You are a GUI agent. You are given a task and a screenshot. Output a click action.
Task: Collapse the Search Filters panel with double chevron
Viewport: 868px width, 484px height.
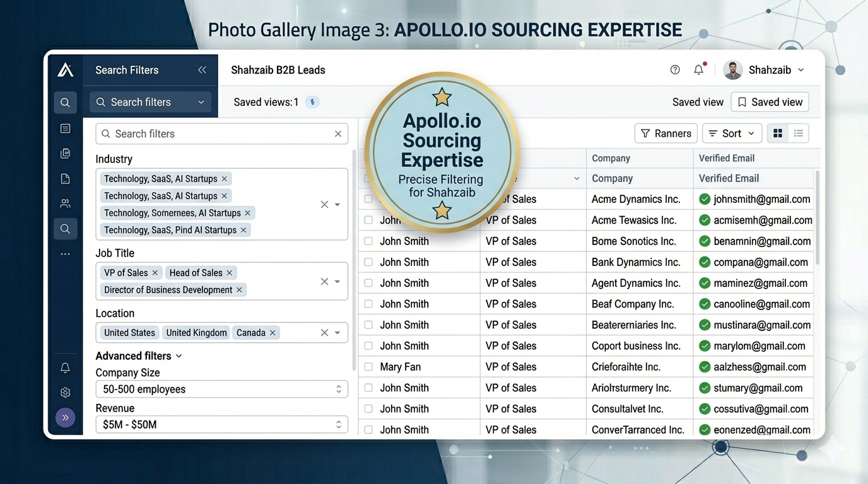click(x=202, y=70)
